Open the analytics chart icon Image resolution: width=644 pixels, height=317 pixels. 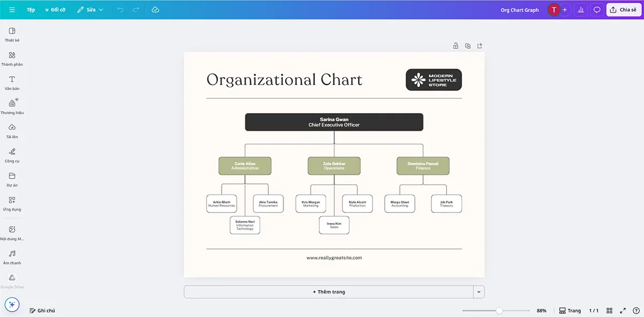click(581, 10)
